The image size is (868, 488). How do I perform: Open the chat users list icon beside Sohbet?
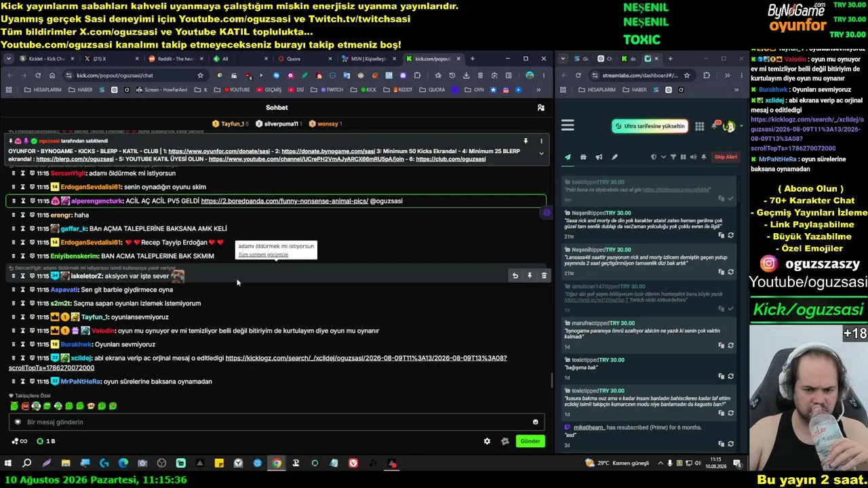(x=540, y=108)
